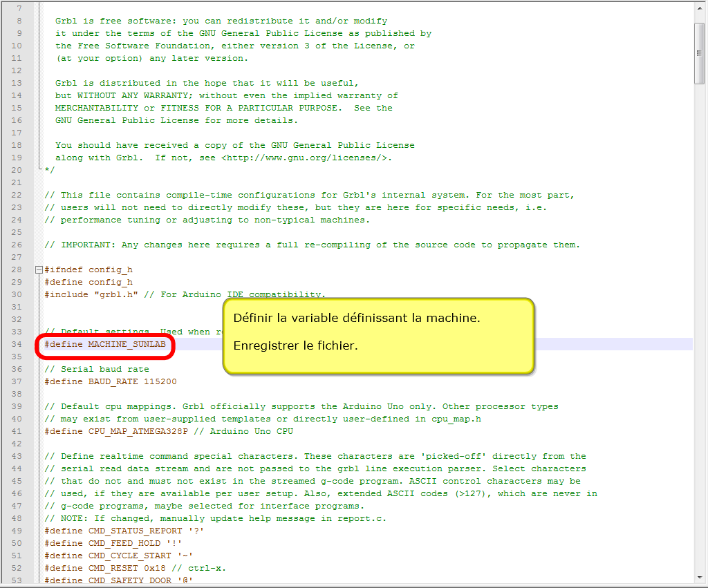Click the gnu.org licenses URL

(x=306, y=158)
